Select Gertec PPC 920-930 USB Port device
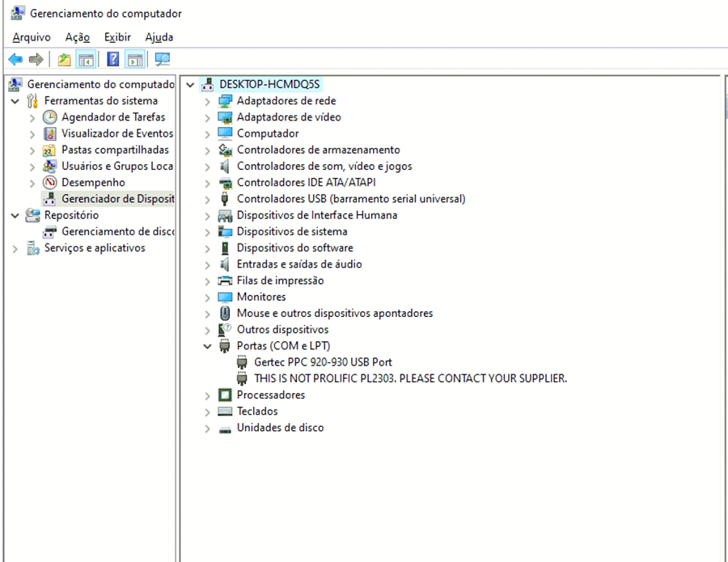The height and width of the screenshot is (562, 728). [322, 362]
